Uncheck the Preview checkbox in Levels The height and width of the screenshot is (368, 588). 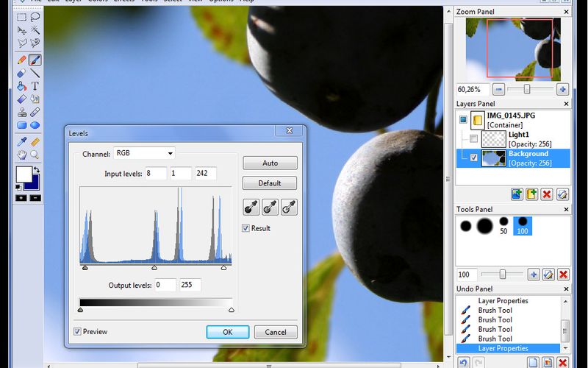click(77, 331)
